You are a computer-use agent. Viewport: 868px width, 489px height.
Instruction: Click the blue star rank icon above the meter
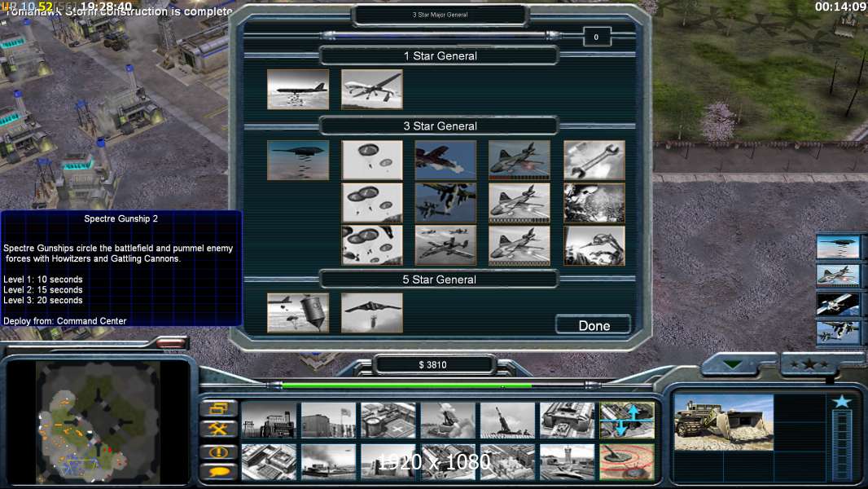pos(842,401)
